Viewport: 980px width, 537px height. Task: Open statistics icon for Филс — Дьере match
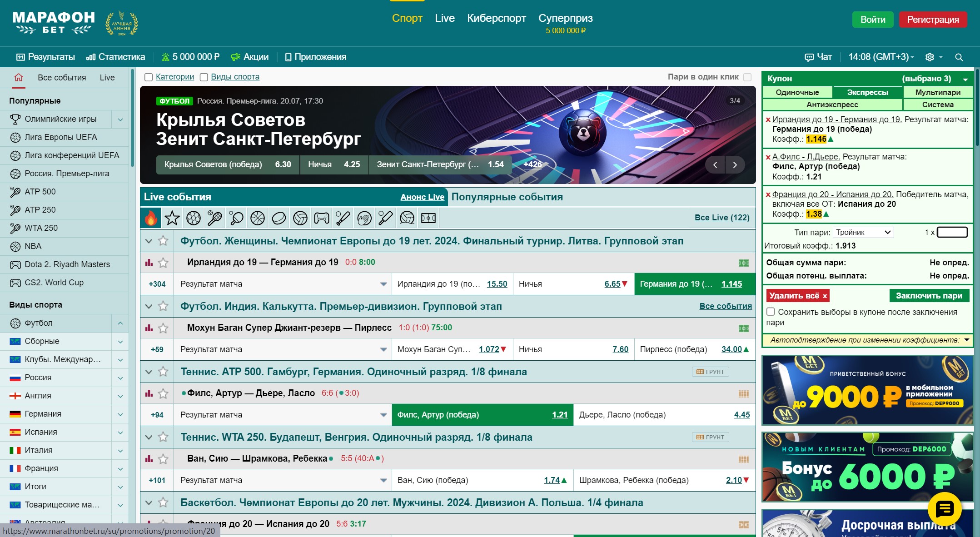point(149,393)
